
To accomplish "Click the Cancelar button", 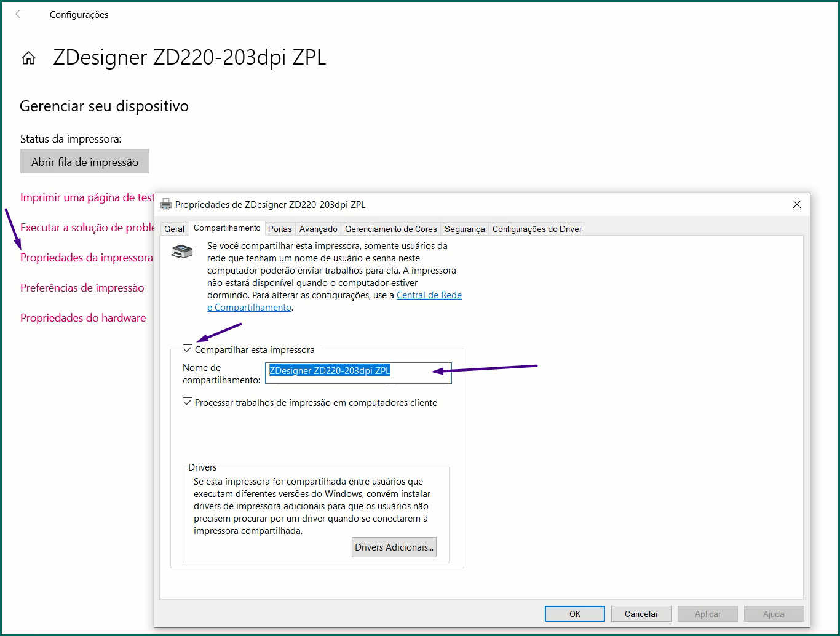I will 641,614.
